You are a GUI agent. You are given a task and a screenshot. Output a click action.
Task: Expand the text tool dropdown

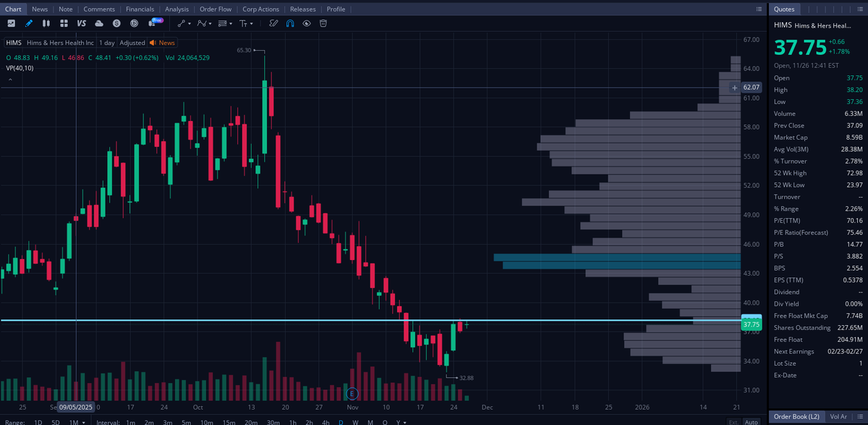(251, 23)
